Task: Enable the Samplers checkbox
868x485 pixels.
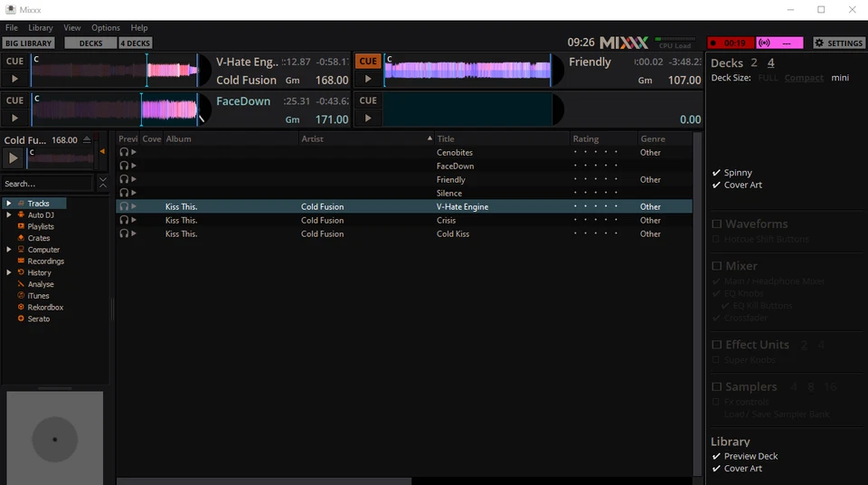Action: pos(717,387)
